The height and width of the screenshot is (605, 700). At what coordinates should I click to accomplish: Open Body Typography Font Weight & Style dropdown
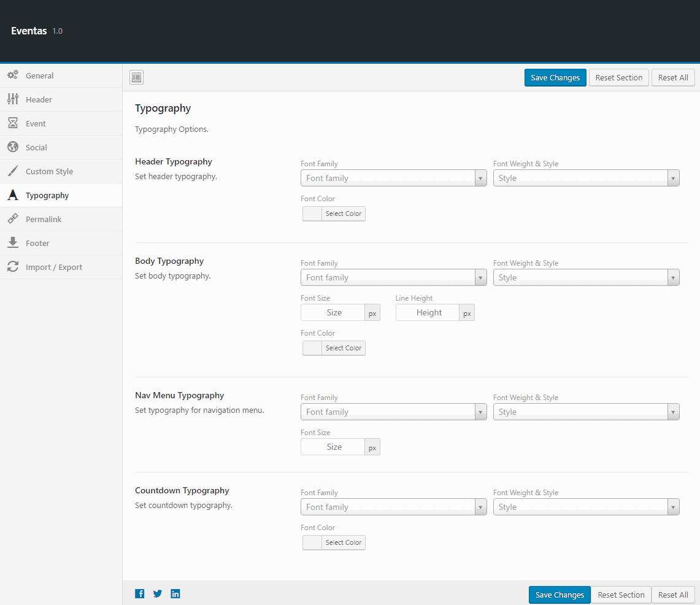pyautogui.click(x=586, y=277)
